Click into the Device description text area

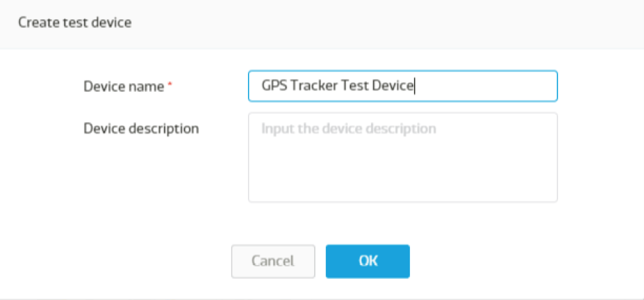click(x=403, y=157)
